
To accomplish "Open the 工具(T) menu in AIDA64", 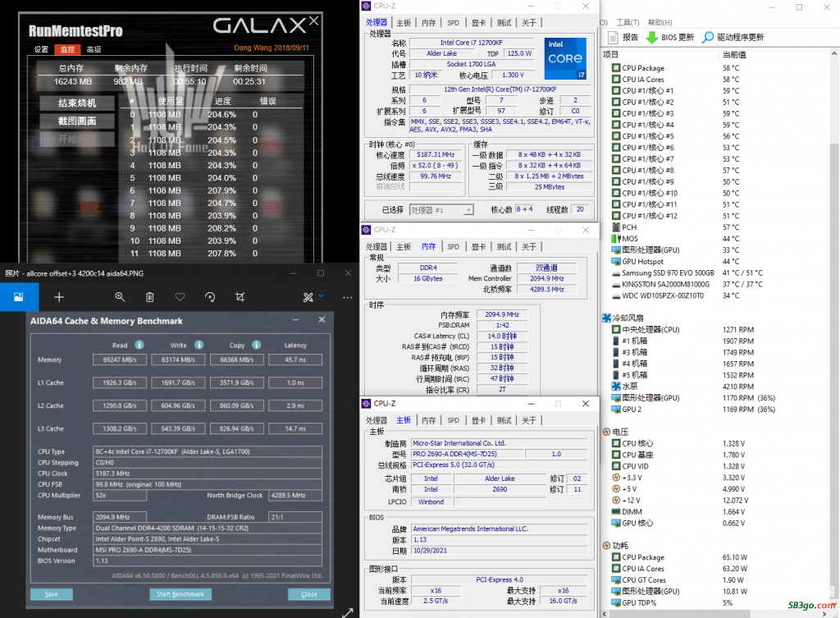I will coord(628,22).
